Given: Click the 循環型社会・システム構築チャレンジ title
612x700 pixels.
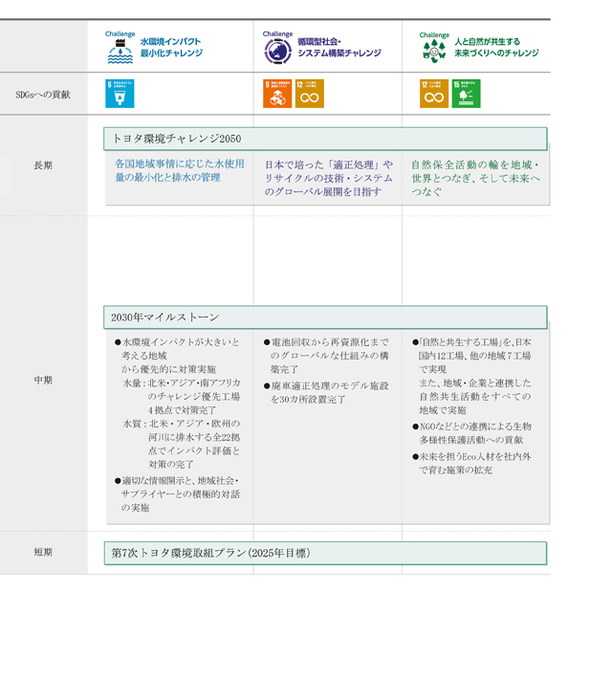Looking at the screenshot, I should 339,47.
